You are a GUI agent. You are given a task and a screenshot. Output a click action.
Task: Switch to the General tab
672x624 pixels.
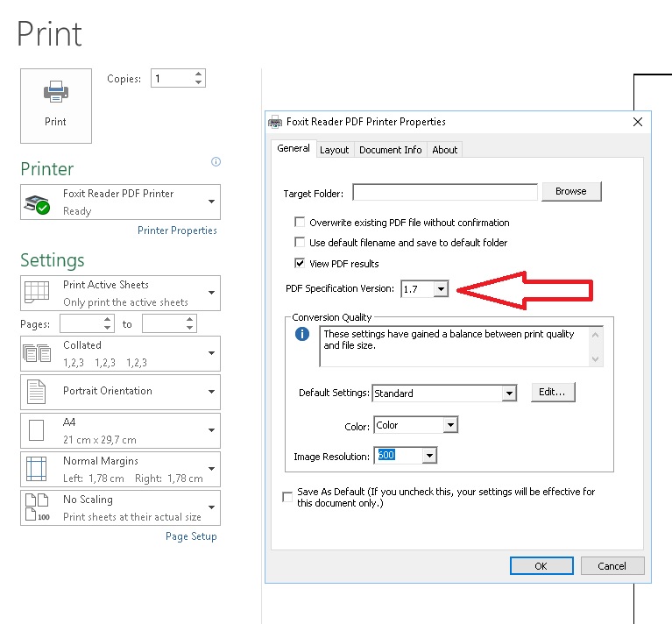click(294, 148)
